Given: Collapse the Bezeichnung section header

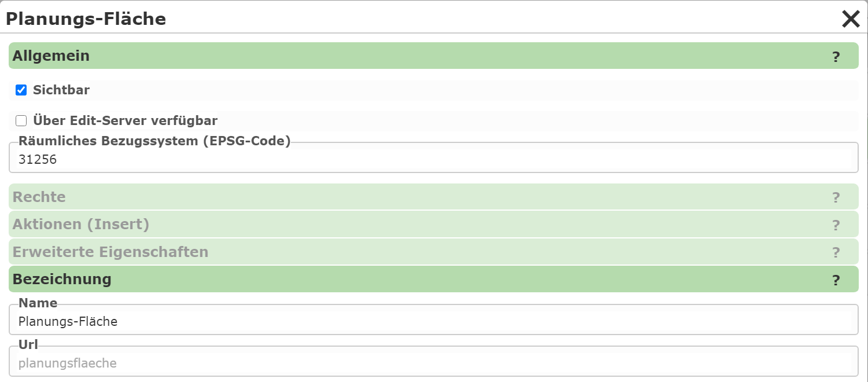Looking at the screenshot, I should pos(434,279).
